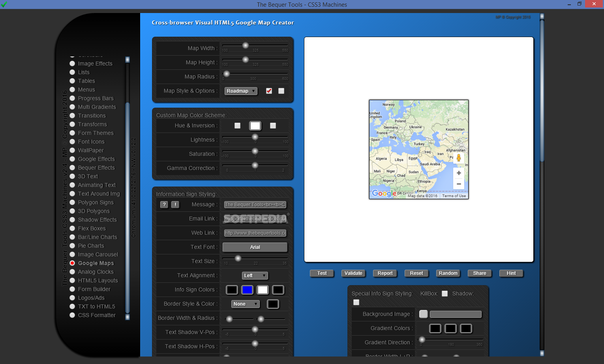Viewport: 604px width, 364px height.
Task: Click the Lightness slider handle
Action: [x=255, y=137]
